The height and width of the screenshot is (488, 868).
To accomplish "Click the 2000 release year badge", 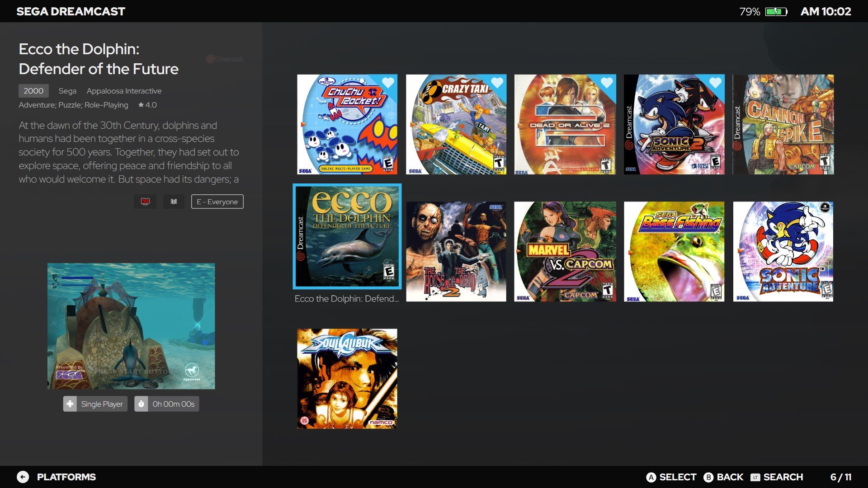I will pyautogui.click(x=33, y=91).
